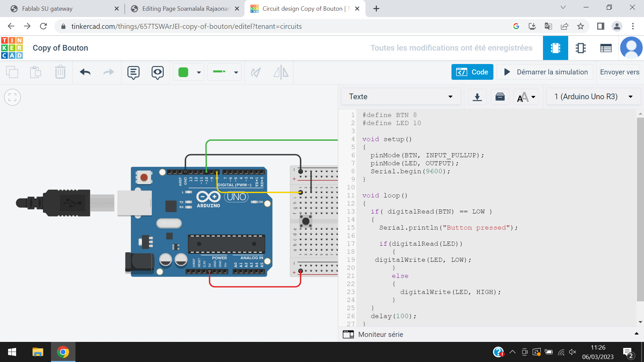Mirror the selected component

pyautogui.click(x=281, y=72)
